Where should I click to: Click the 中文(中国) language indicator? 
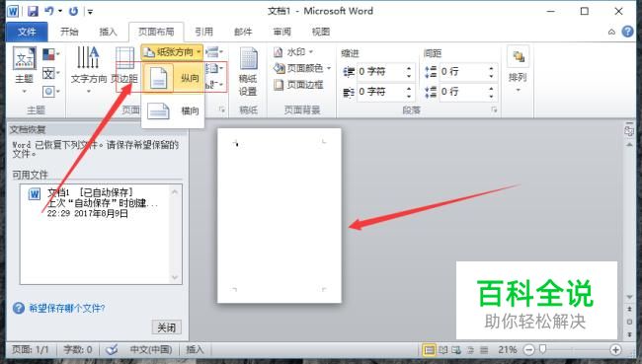151,349
